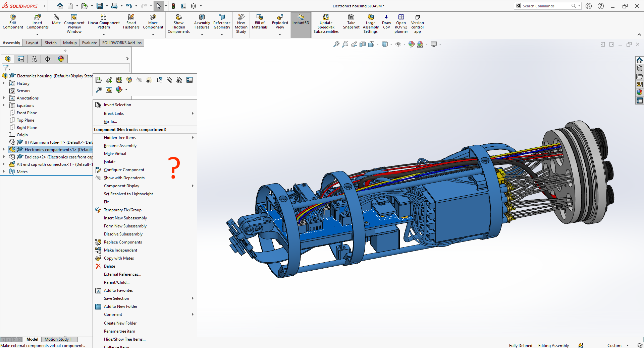This screenshot has height=348, width=644.
Task: Open Large Assembly Settings
Action: (x=371, y=24)
